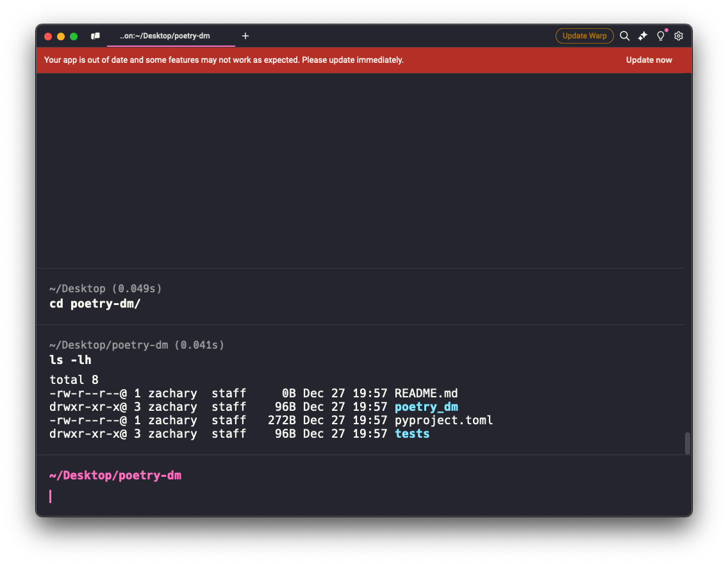Click the README.md file name
This screenshot has height=564, width=728.
(x=426, y=393)
